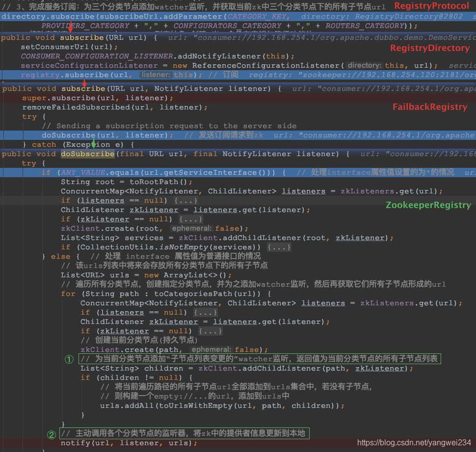Click the super.subscribe(url, listener) call
This screenshot has height=452, width=476.
point(95,98)
